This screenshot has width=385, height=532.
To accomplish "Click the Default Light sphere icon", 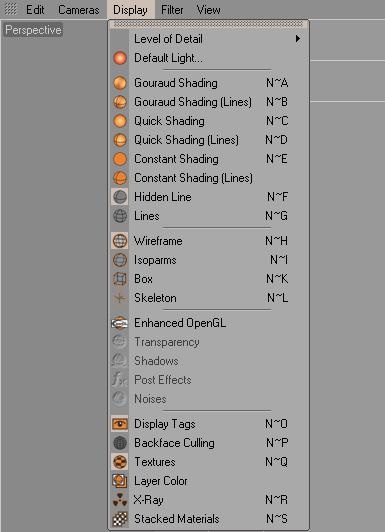I will point(120,58).
